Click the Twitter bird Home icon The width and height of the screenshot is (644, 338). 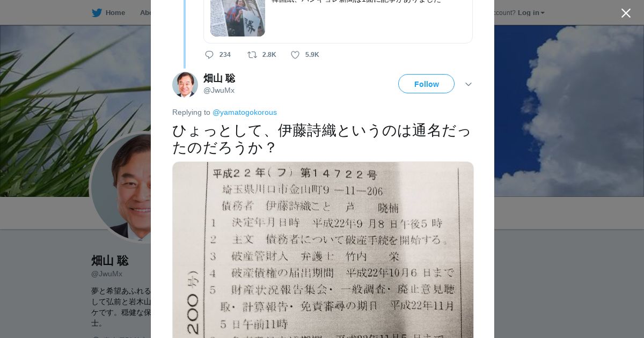(x=97, y=13)
